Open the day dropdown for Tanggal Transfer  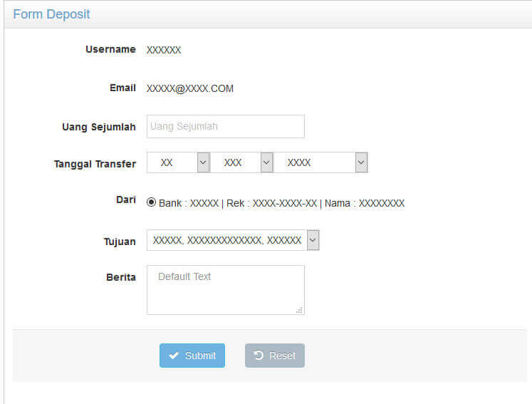point(179,162)
